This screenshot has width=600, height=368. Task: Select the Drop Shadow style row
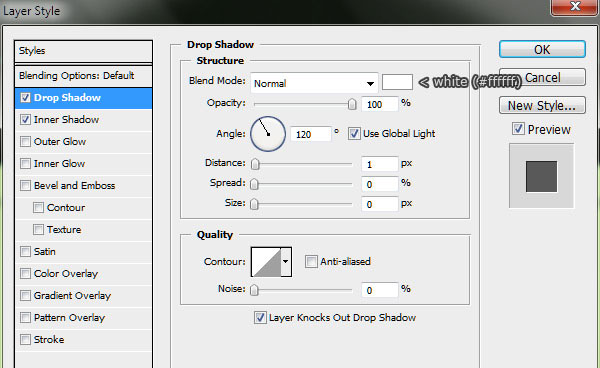pos(83,98)
